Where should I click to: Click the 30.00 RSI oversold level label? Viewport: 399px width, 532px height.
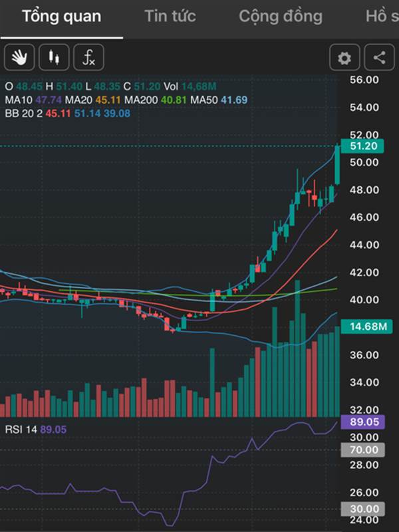(362, 509)
